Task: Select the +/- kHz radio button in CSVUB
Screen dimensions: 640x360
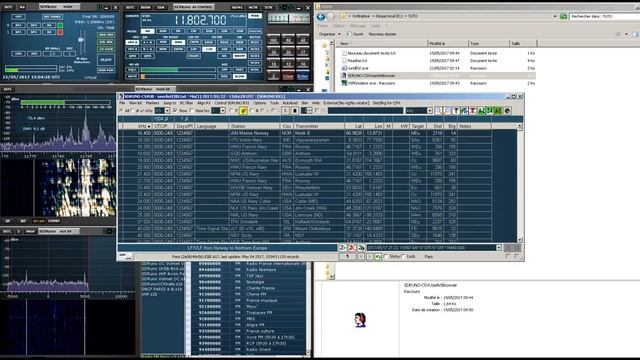Action: [x=133, y=111]
